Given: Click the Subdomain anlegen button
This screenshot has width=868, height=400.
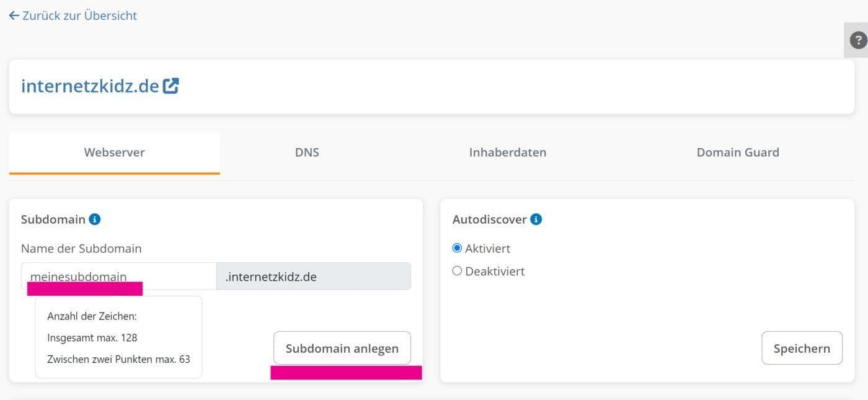Looking at the screenshot, I should pos(342,348).
